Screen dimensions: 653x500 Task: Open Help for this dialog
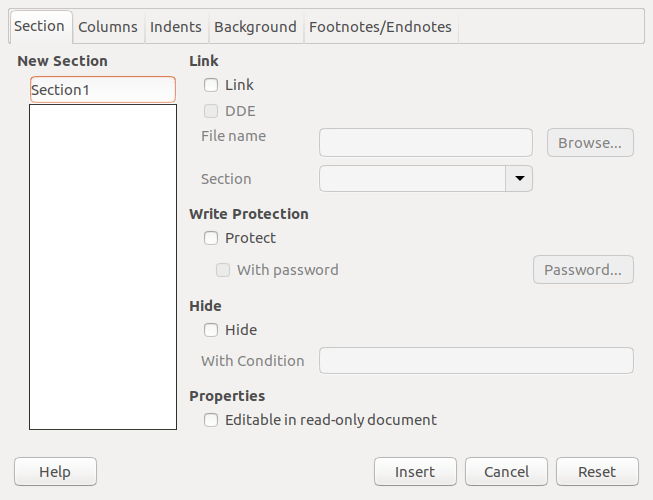[55, 472]
